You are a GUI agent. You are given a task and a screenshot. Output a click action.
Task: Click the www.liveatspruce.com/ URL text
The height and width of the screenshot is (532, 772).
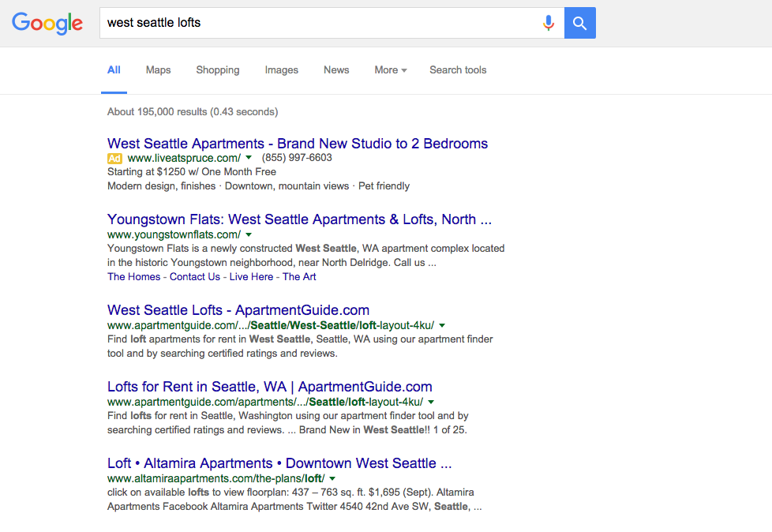click(x=184, y=158)
